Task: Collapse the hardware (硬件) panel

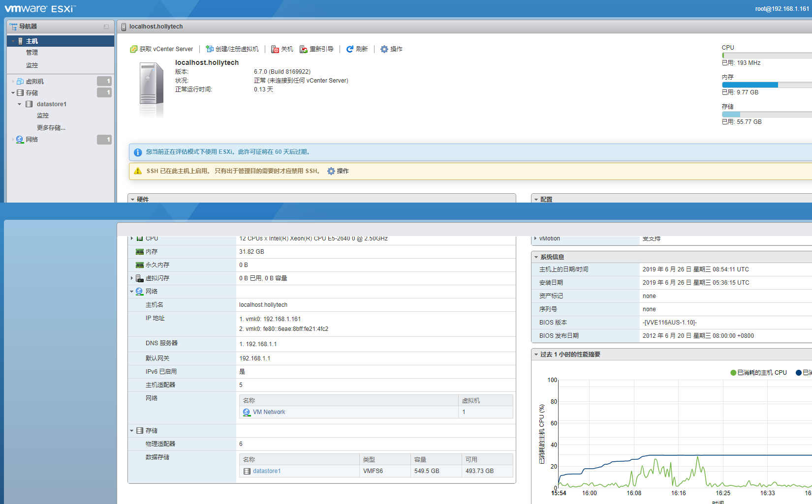Action: (x=132, y=200)
